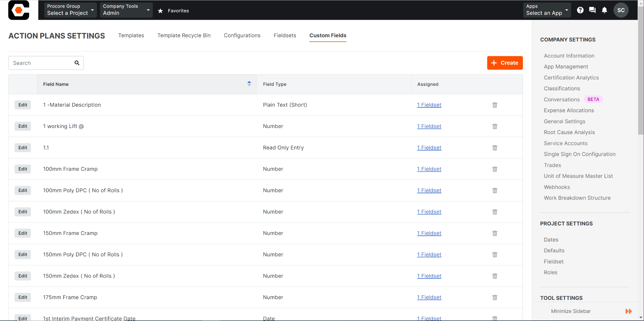The image size is (644, 321).
Task: Open Webhooks settings
Action: [557, 187]
